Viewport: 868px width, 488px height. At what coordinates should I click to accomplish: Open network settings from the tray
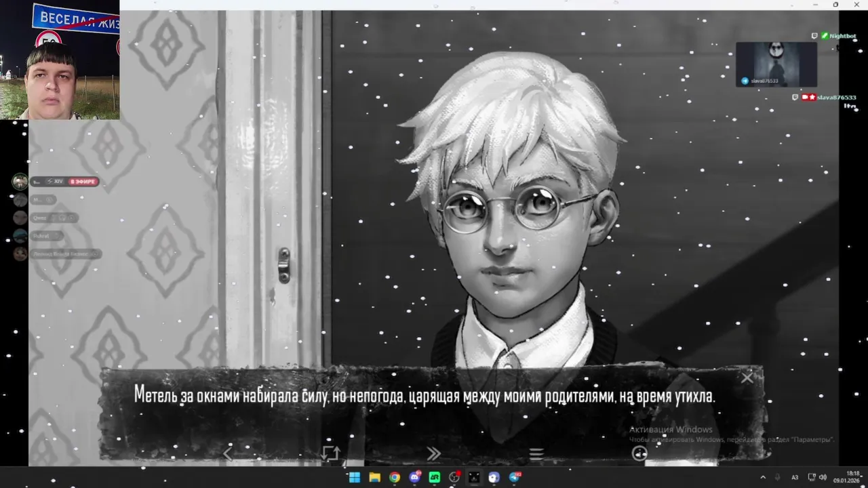tap(812, 477)
